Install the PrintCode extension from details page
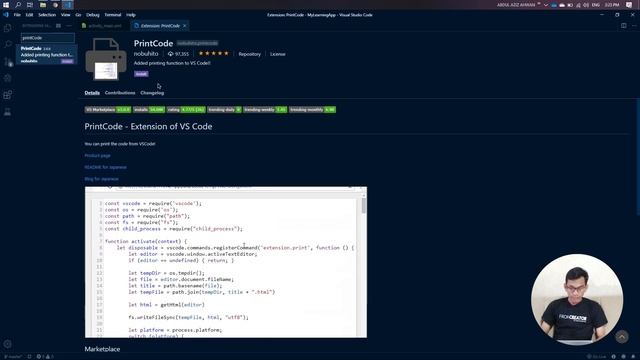 [141, 74]
